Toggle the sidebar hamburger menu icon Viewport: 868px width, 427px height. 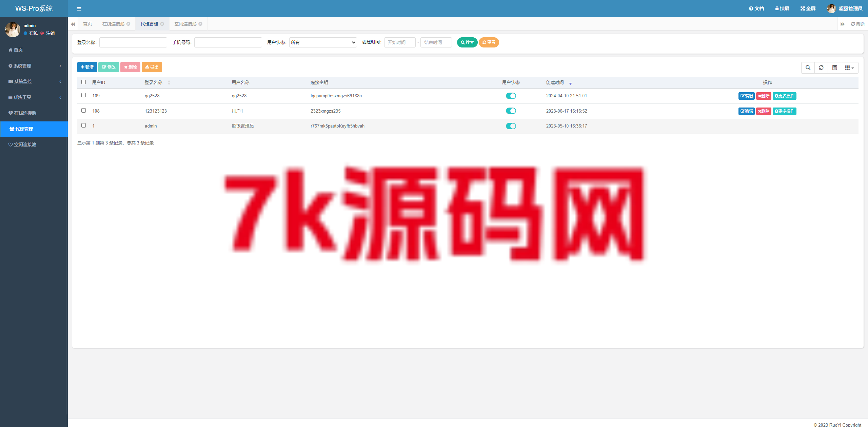point(79,9)
